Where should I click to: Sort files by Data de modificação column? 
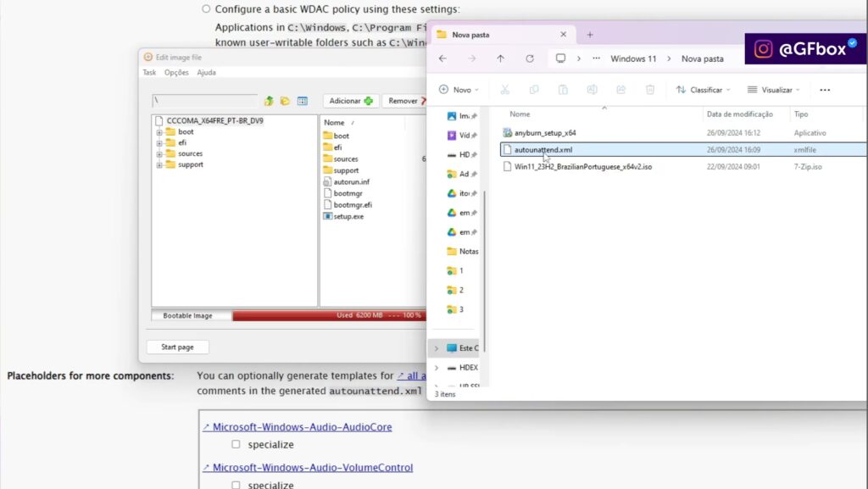point(739,114)
